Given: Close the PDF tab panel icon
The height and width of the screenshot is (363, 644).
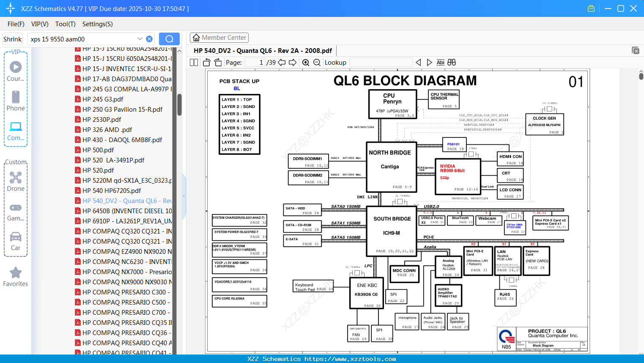Looking at the screenshot, I should (x=636, y=50).
